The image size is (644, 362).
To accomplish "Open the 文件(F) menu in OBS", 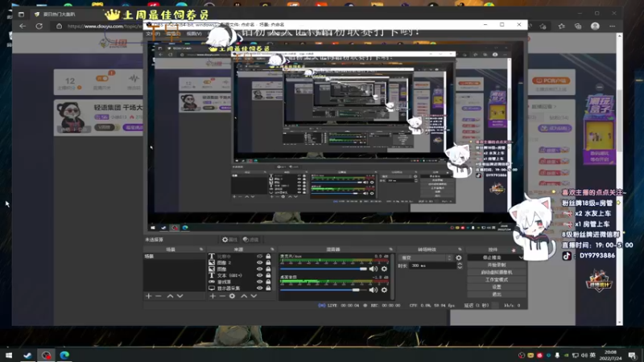I will click(153, 34).
